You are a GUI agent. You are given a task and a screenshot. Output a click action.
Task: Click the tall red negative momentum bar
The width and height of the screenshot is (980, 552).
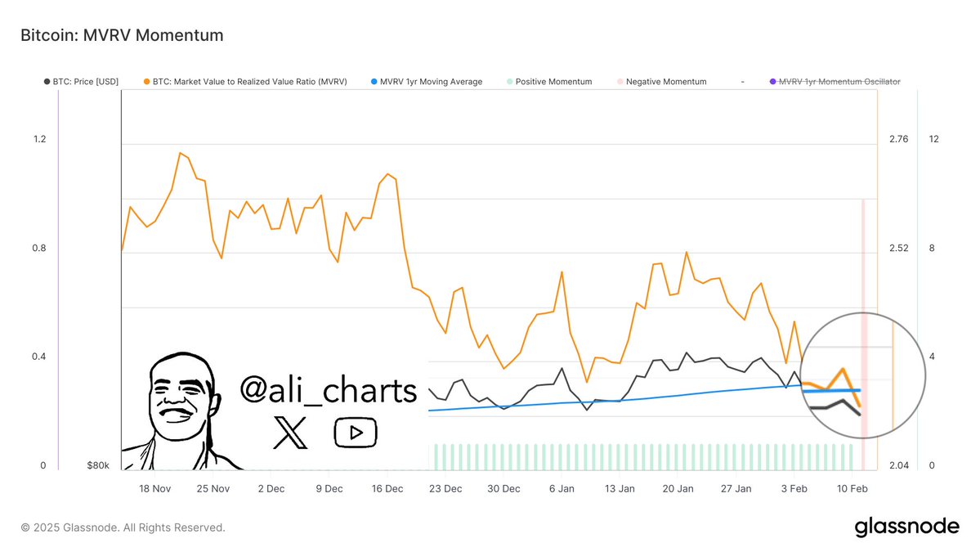tap(863, 327)
